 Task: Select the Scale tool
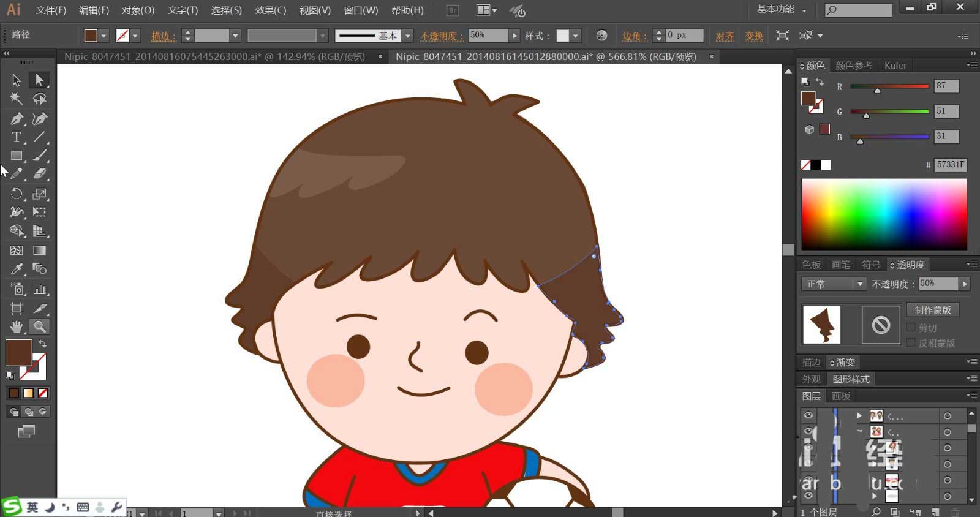tap(40, 194)
